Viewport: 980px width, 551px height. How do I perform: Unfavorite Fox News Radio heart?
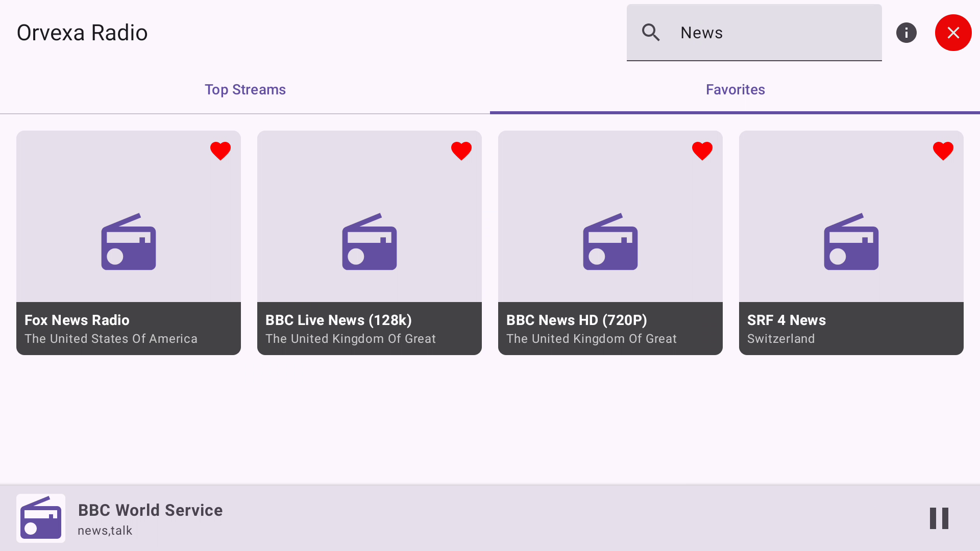(x=220, y=151)
